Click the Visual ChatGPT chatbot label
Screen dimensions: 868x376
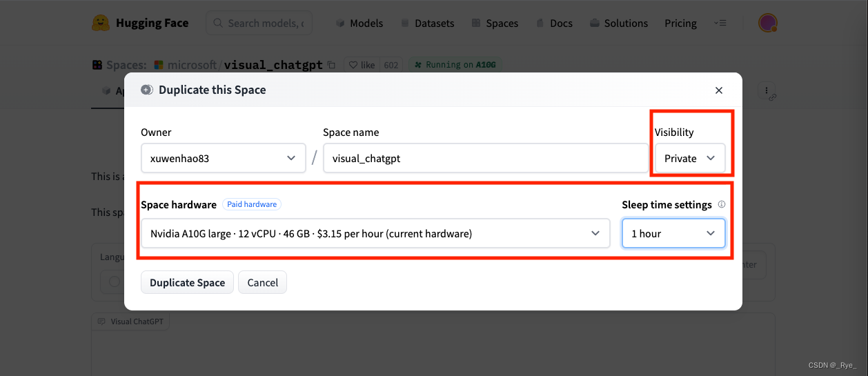click(x=130, y=321)
